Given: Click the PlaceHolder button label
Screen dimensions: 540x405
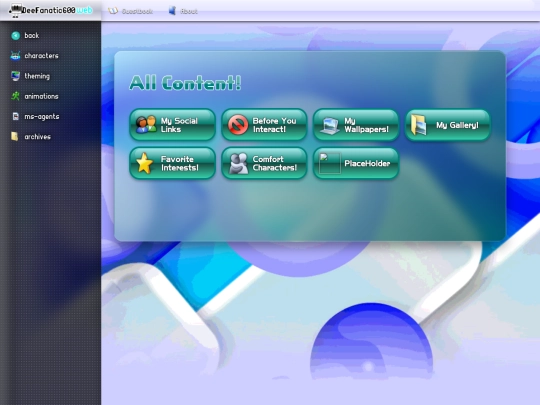Looking at the screenshot, I should [x=367, y=163].
